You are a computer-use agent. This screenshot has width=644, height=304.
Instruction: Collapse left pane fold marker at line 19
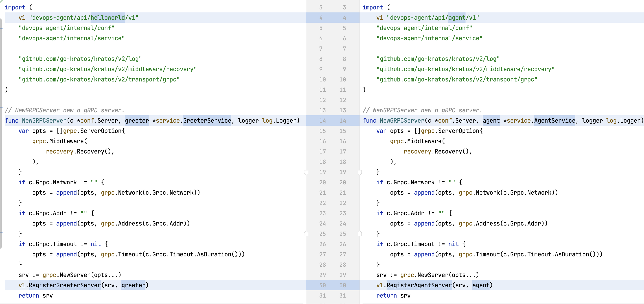click(306, 172)
